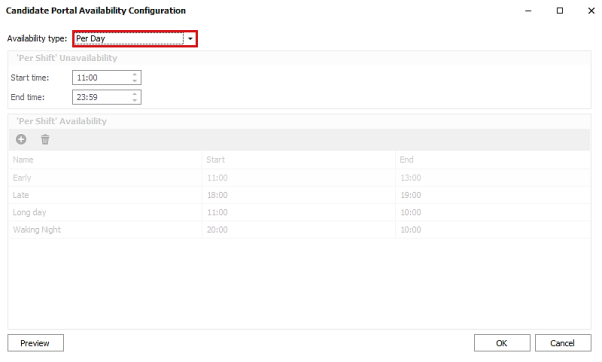The height and width of the screenshot is (362, 602).
Task: Sort by the Name column header
Action: [x=105, y=160]
